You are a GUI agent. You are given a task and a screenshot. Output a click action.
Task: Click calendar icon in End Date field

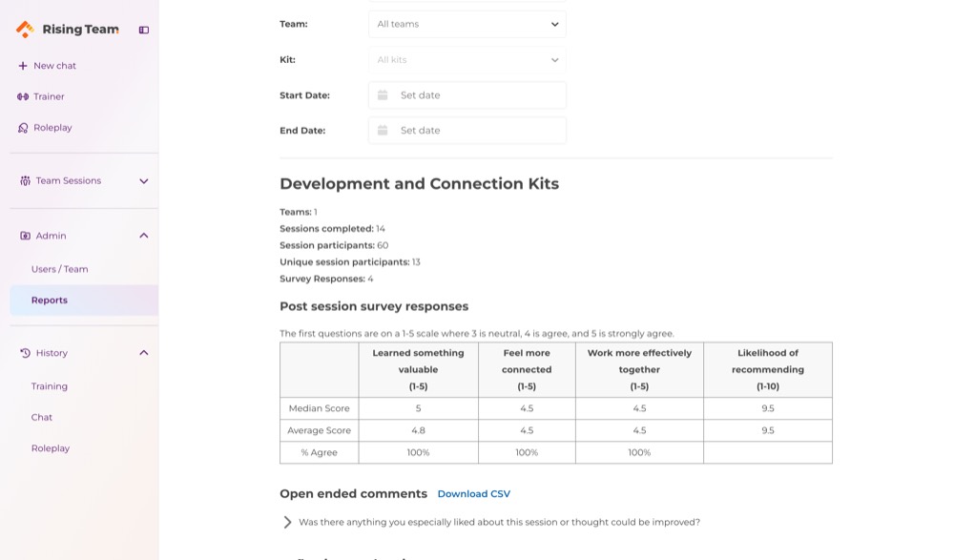(x=383, y=131)
